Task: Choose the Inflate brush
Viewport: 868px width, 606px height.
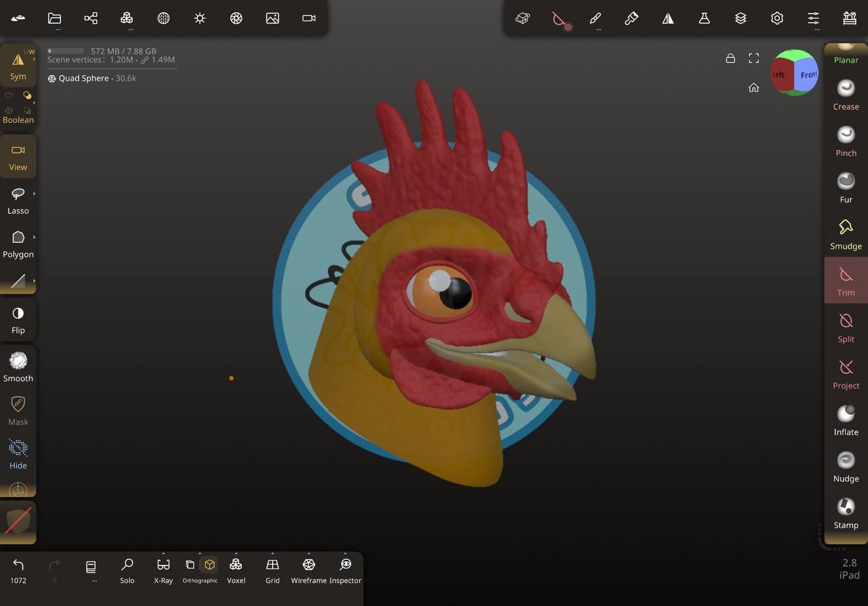Action: pyautogui.click(x=846, y=420)
